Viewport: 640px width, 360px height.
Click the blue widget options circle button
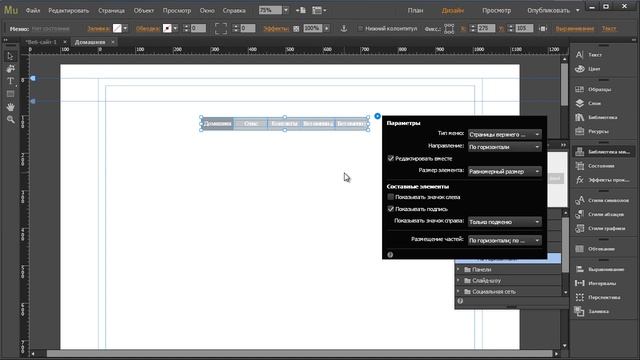378,116
